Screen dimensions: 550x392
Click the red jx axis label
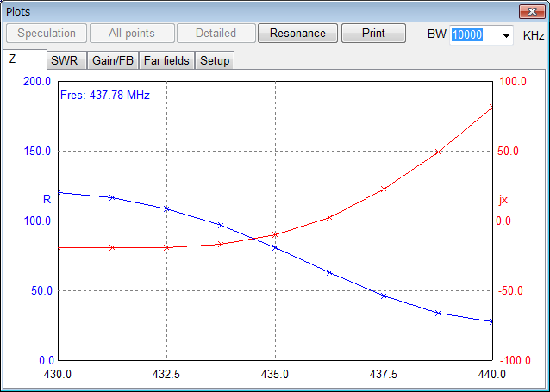coord(503,200)
